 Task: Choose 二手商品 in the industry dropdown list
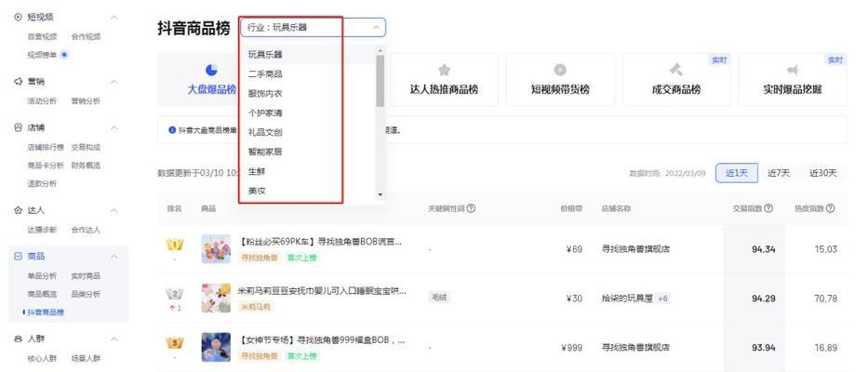pos(307,73)
